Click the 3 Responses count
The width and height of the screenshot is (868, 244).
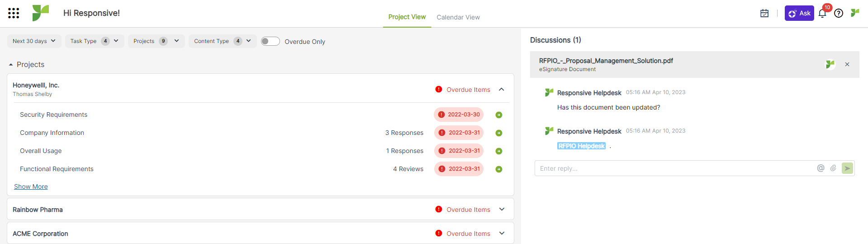[404, 133]
